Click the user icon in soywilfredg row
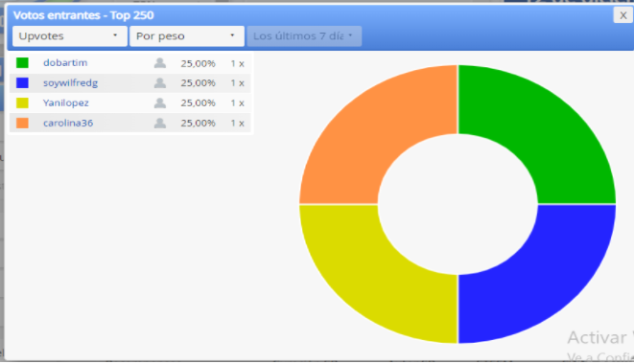The image size is (634, 364). tap(160, 82)
